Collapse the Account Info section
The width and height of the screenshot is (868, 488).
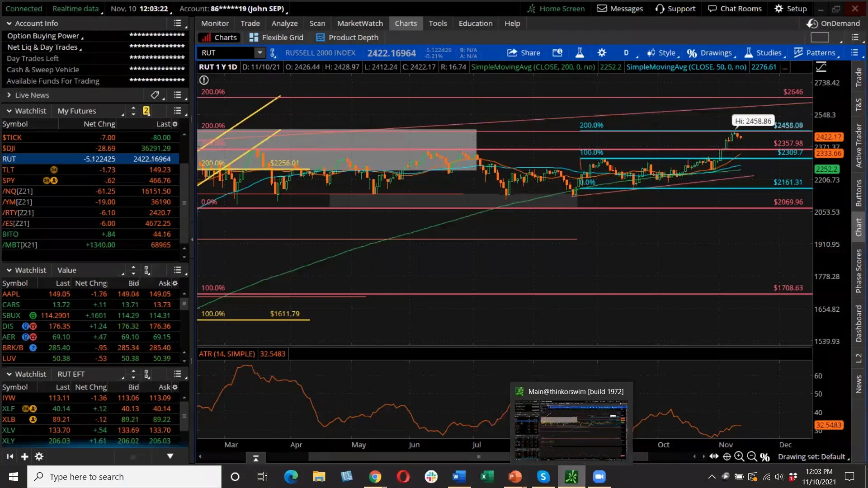(9, 23)
